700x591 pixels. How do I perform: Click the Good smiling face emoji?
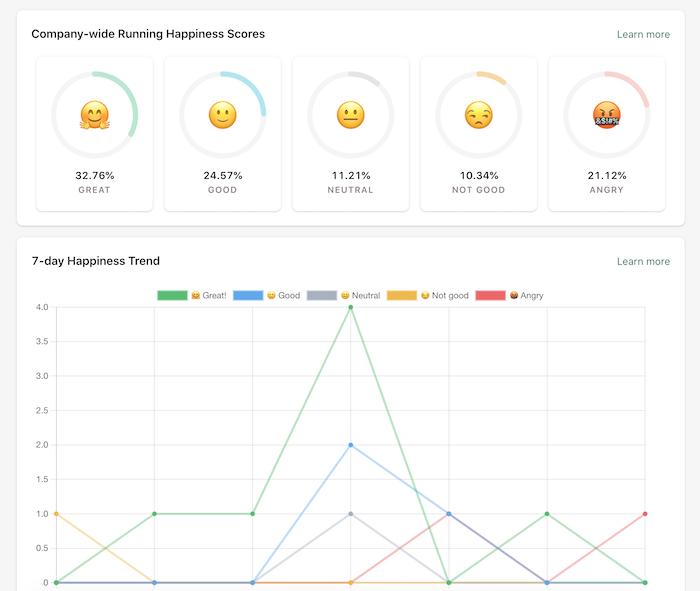click(x=223, y=115)
